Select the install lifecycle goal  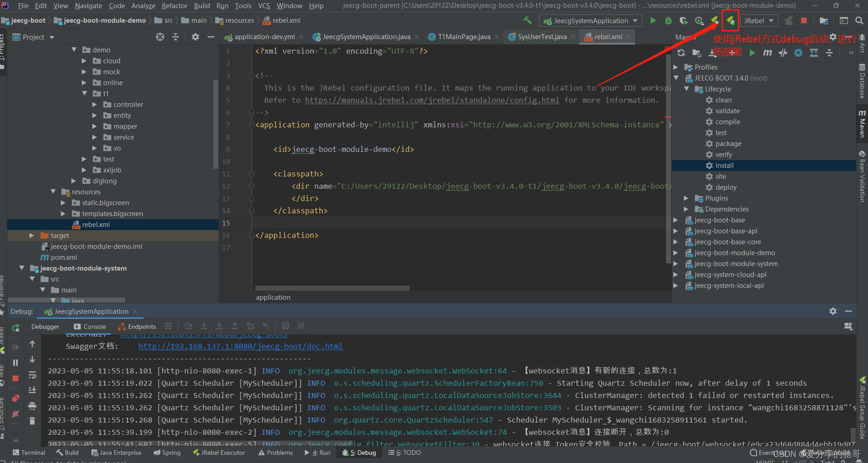click(x=764, y=166)
